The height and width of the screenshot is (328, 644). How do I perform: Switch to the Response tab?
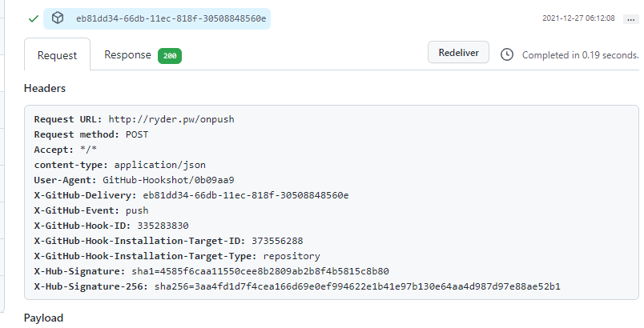pos(127,55)
